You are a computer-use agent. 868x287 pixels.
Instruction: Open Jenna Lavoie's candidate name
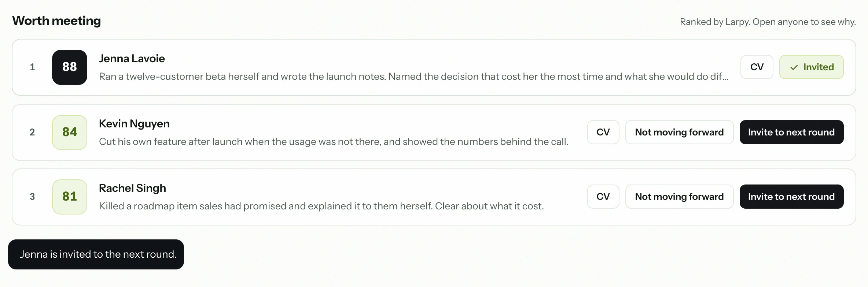pyautogui.click(x=132, y=59)
